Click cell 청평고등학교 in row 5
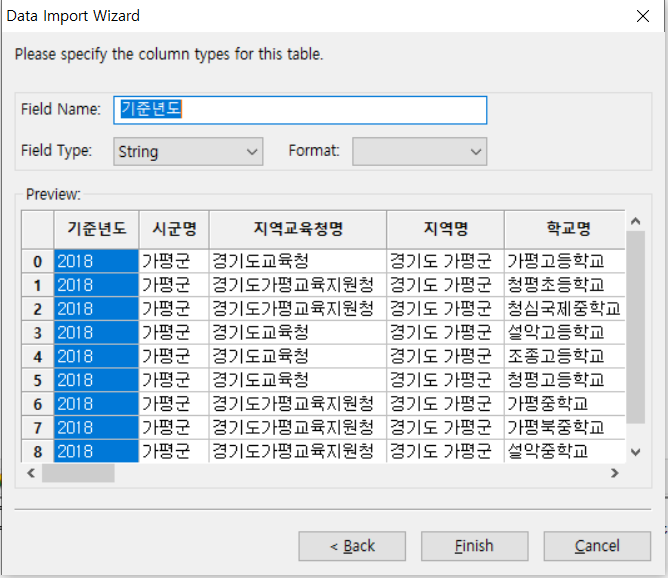 click(x=565, y=380)
